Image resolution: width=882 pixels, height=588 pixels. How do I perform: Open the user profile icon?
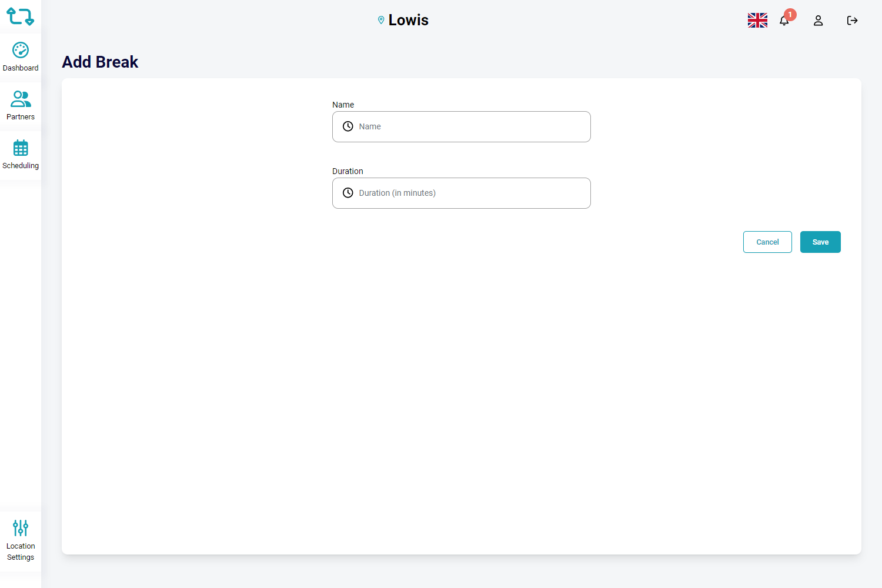click(x=818, y=21)
